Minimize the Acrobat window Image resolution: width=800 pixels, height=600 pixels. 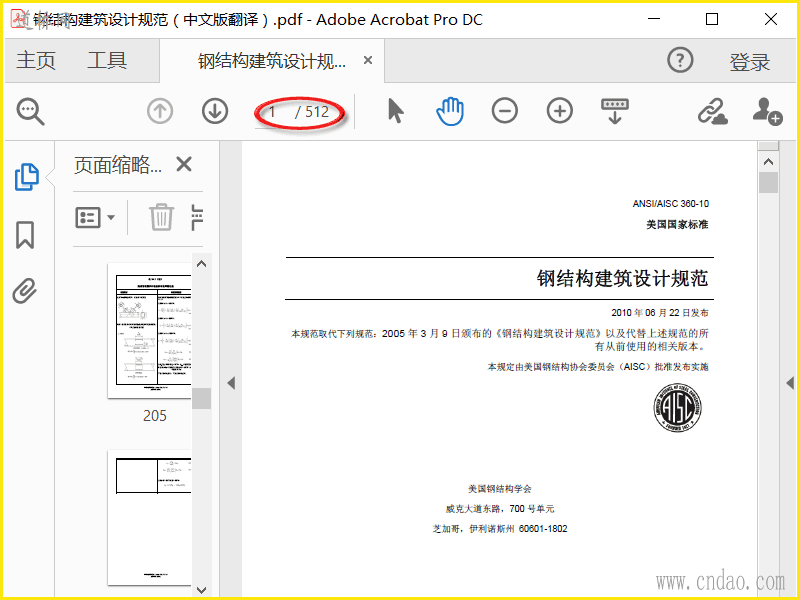click(654, 19)
